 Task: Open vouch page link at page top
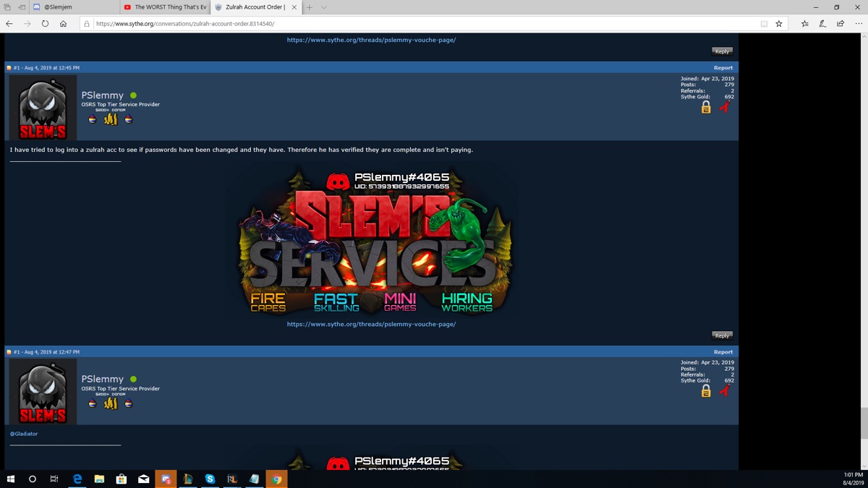pos(371,40)
